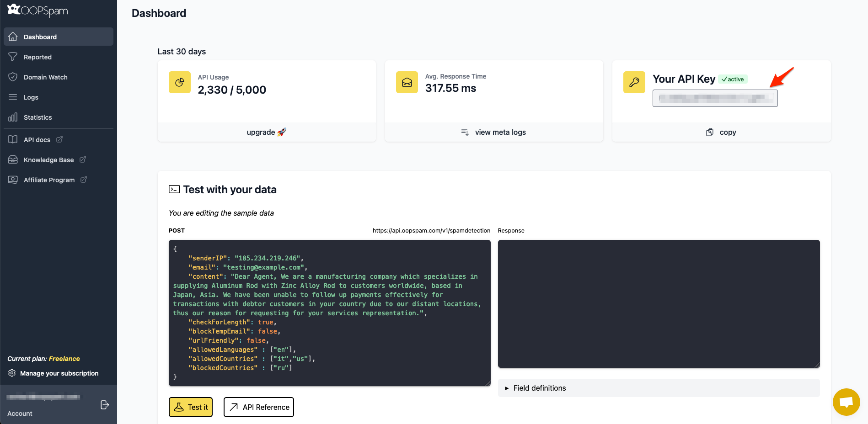Click the upgrade button
This screenshot has width=868, height=424.
point(267,132)
